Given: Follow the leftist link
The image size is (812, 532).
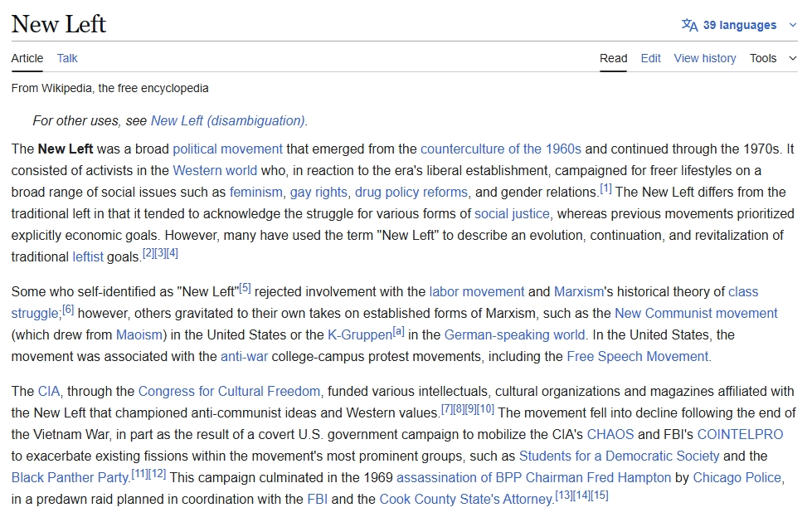Looking at the screenshot, I should [x=88, y=257].
